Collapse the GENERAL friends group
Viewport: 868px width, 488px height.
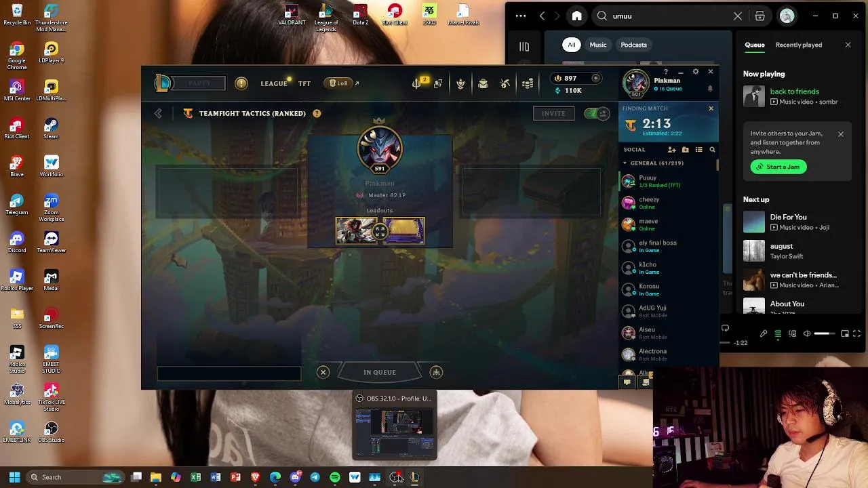pyautogui.click(x=625, y=163)
